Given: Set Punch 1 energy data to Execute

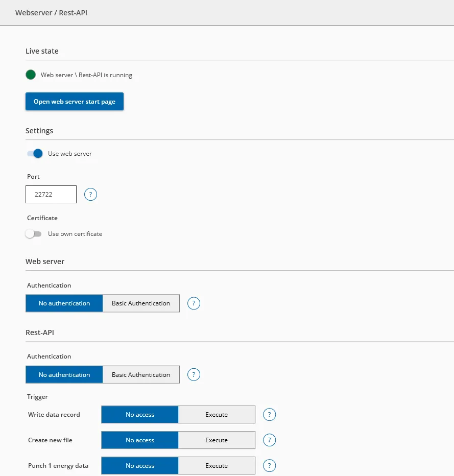Looking at the screenshot, I should 217,466.
